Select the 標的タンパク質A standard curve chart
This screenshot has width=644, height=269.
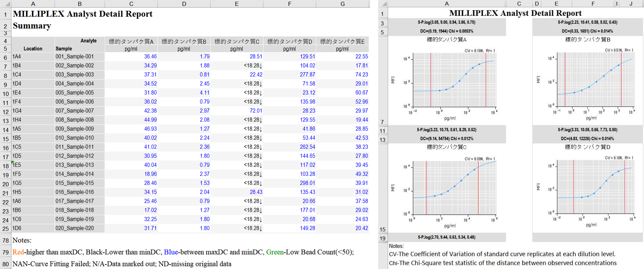click(447, 80)
